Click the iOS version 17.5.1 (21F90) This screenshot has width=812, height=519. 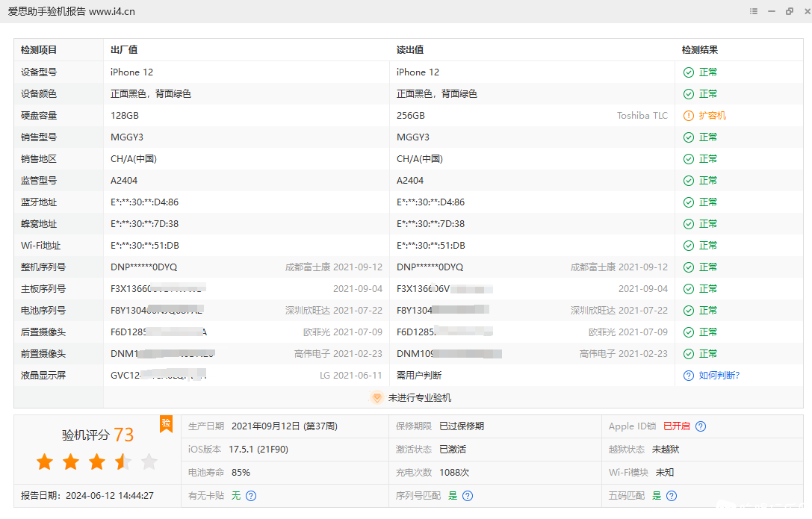click(258, 450)
